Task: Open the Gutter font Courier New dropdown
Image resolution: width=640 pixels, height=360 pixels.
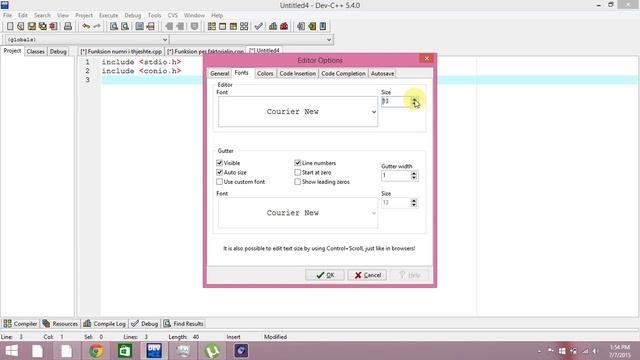Action: (x=298, y=213)
